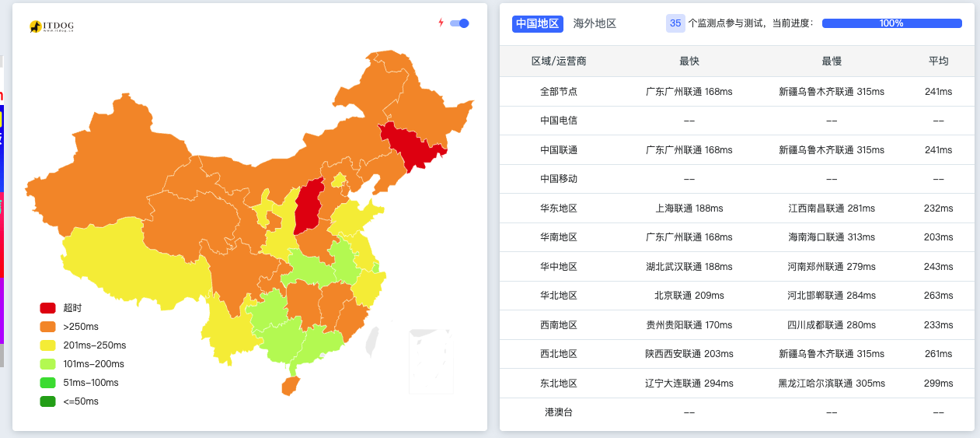Click the 平均 column header
The image size is (980, 438).
tap(938, 61)
